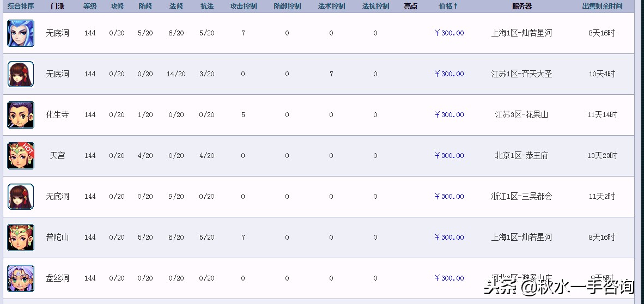The height and width of the screenshot is (304, 644).
Task: Open the 浙江1区-三吴都会 character avatar
Action: 21,197
